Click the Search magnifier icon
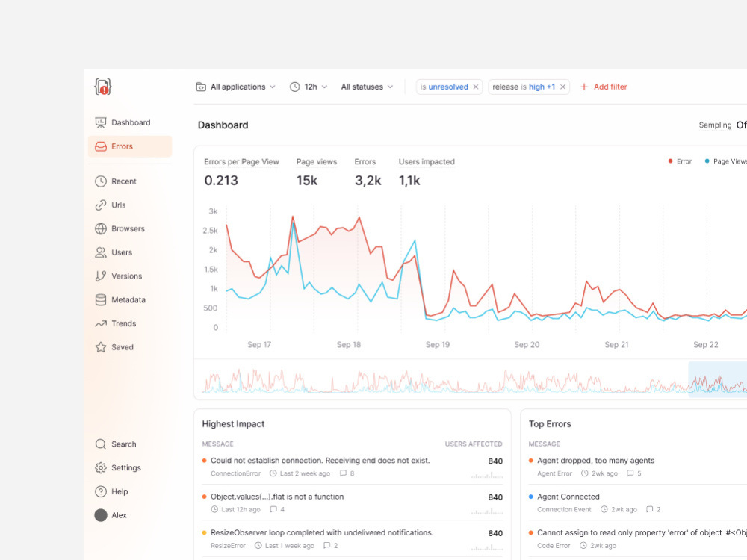The height and width of the screenshot is (560, 747). 101,444
